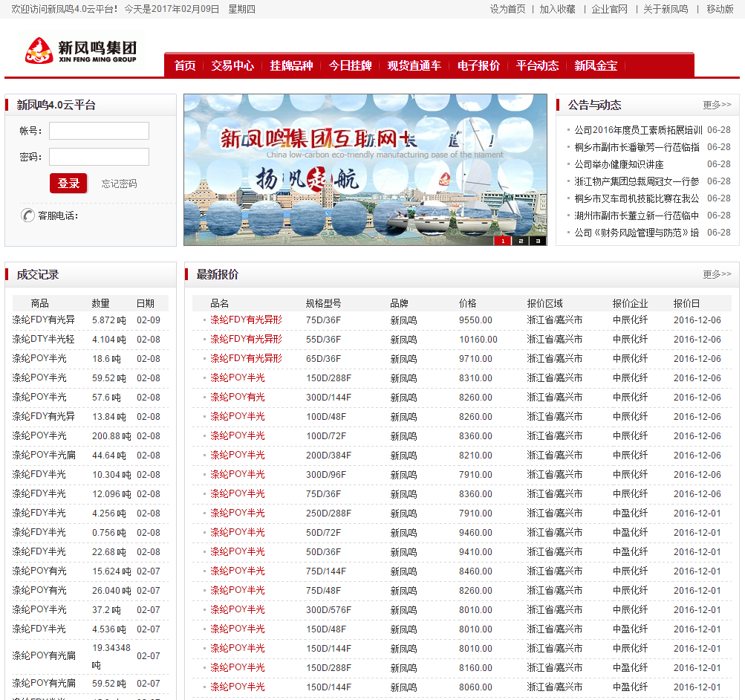The height and width of the screenshot is (700, 745).
Task: Click the 报价企业 column header
Action: 630,303
